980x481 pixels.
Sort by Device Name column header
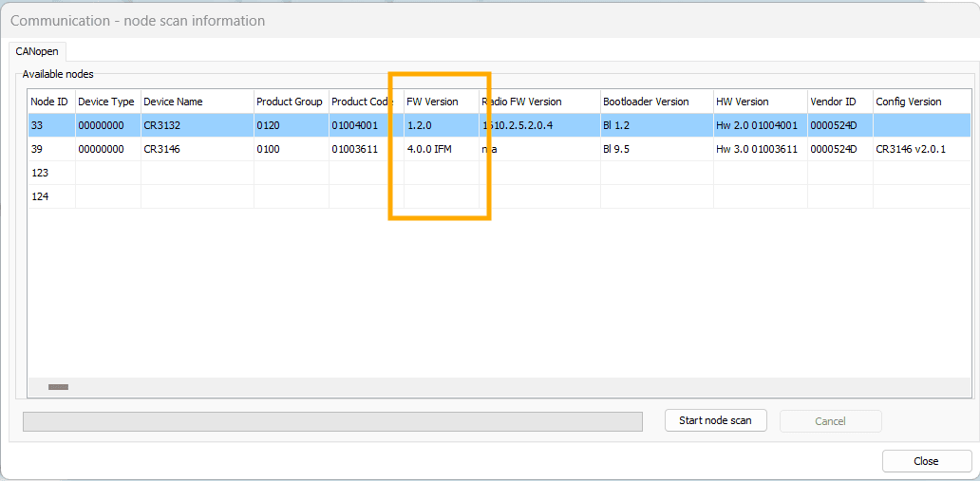(195, 102)
